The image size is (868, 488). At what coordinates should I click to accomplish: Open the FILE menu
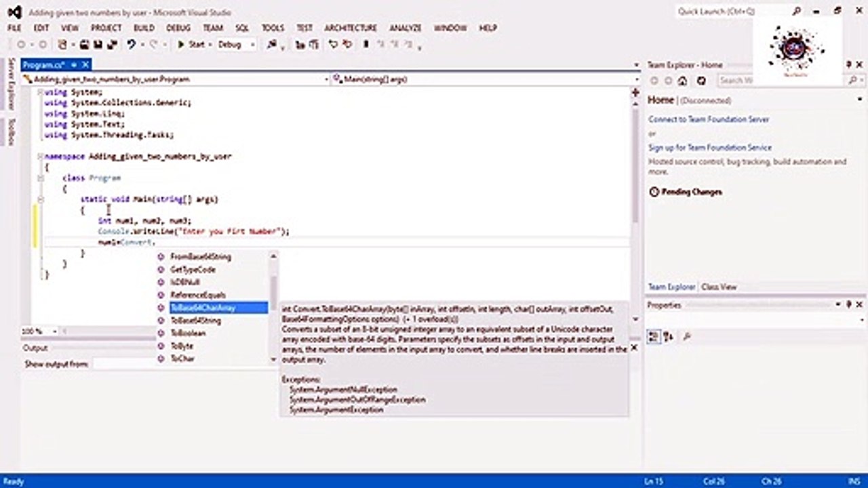[x=14, y=28]
